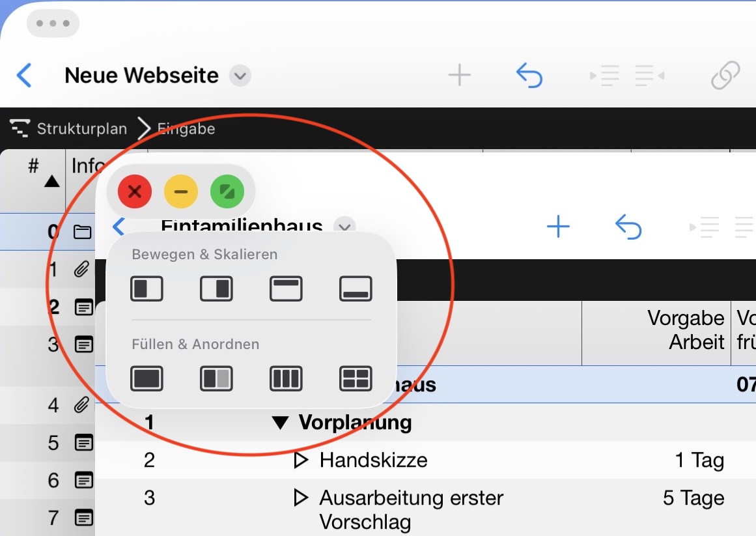Expand the Handskizze task

tap(300, 460)
